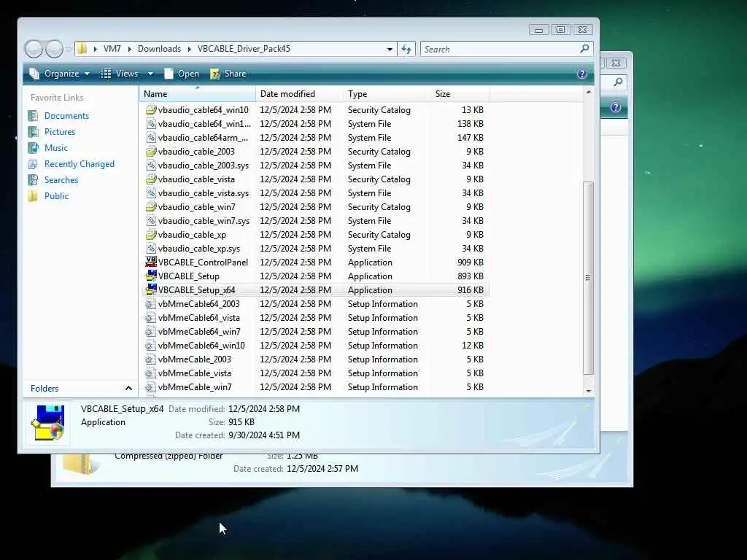Image resolution: width=747 pixels, height=560 pixels.
Task: Select the vbaudio_cable_vista catalog name
Action: point(196,179)
